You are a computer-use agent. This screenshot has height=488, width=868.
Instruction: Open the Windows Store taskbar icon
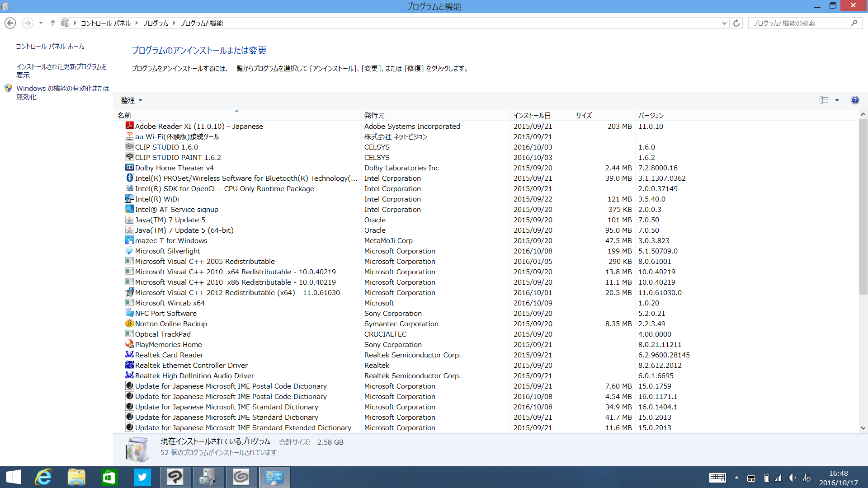(109, 477)
